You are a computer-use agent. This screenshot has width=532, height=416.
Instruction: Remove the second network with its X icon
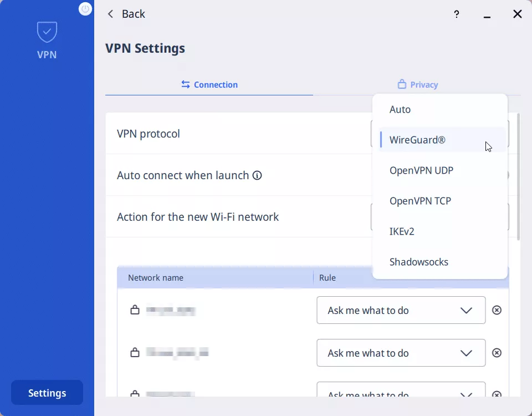pos(497,353)
